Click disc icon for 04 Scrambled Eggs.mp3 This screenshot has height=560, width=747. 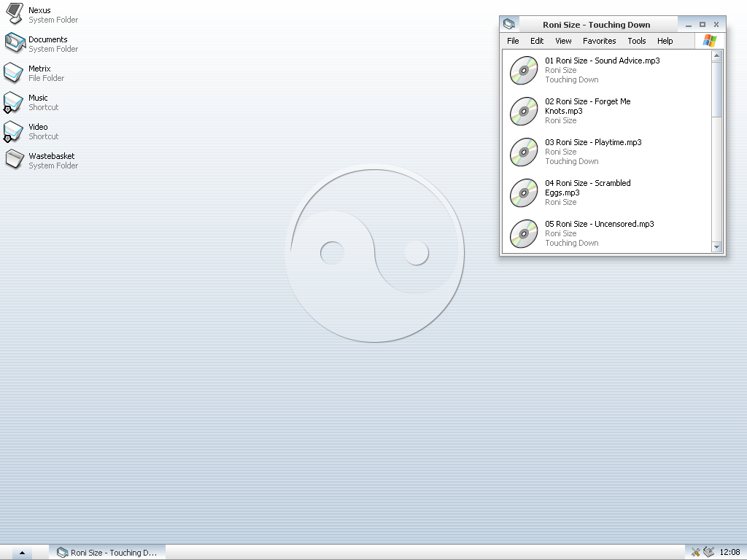tap(524, 192)
